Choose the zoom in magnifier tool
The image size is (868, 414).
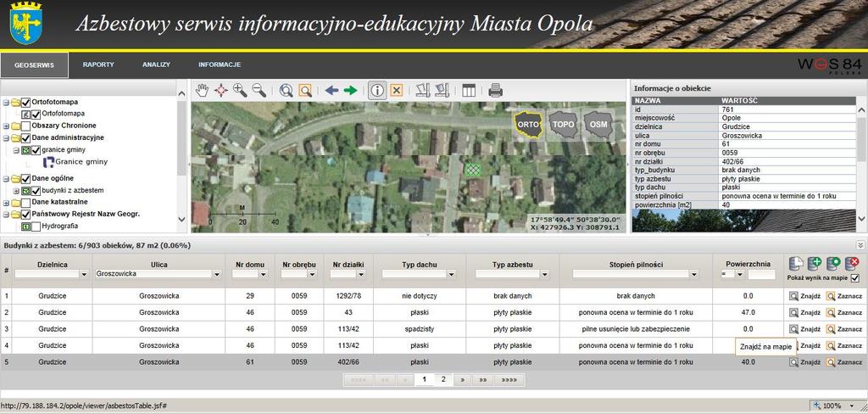pyautogui.click(x=240, y=90)
